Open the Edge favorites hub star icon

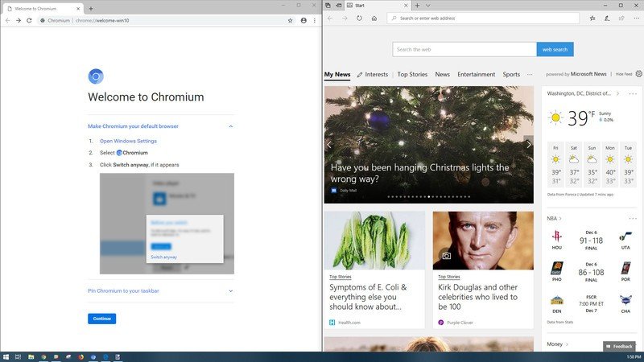pos(592,18)
